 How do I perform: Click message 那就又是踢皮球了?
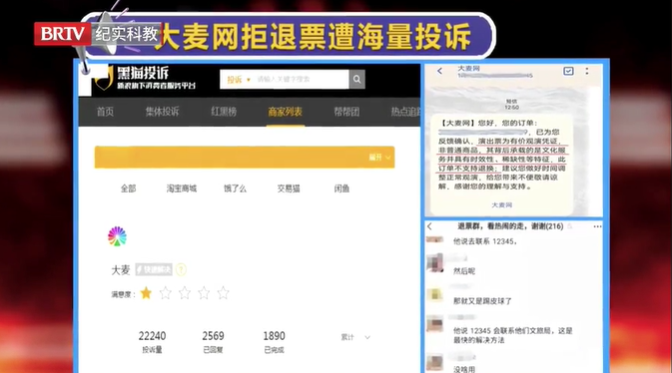coord(483,301)
